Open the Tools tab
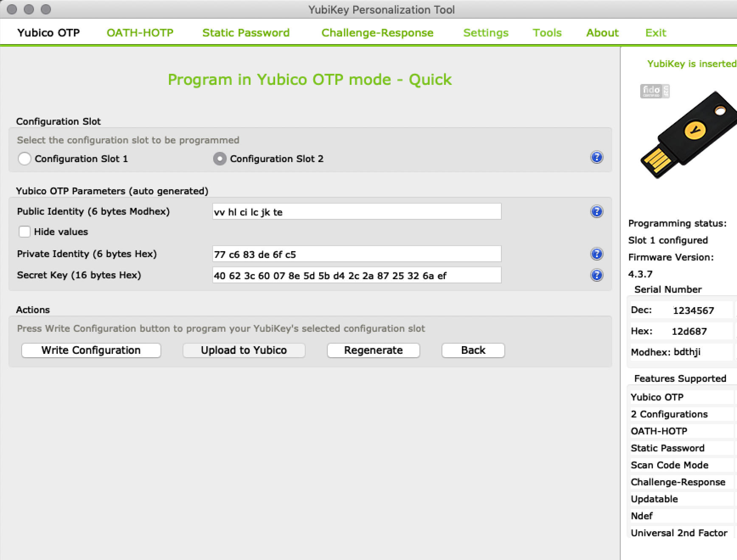Image resolution: width=737 pixels, height=560 pixels. point(547,33)
